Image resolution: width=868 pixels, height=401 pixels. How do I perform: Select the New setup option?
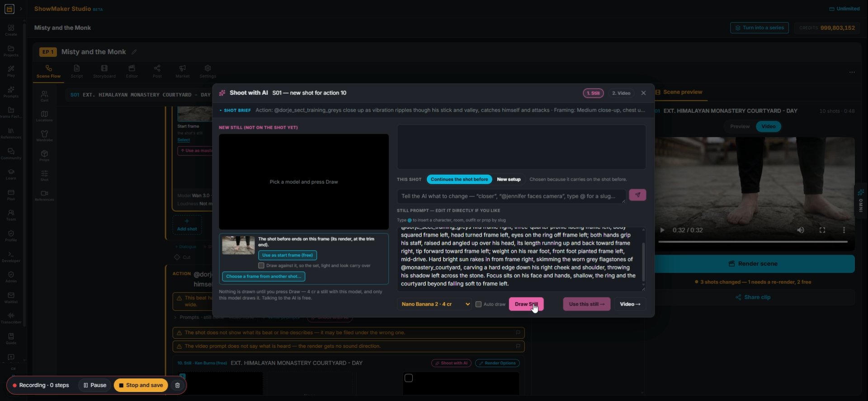click(x=509, y=179)
